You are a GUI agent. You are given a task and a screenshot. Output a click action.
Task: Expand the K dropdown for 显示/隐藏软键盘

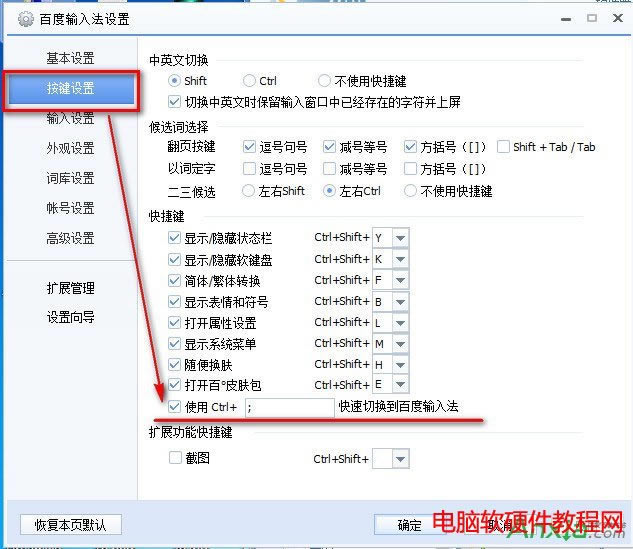[400, 259]
